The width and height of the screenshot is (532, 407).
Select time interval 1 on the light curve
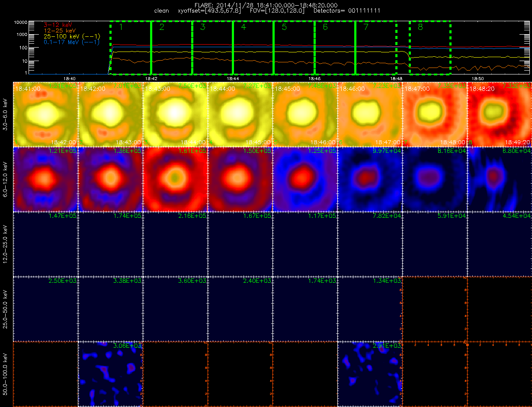(131, 47)
